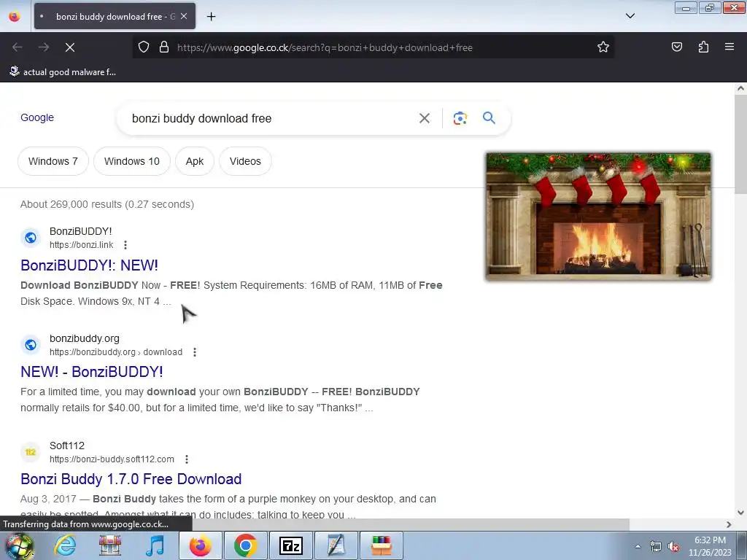The height and width of the screenshot is (560, 747).
Task: Open the tracking protection shield icon
Action: click(144, 47)
